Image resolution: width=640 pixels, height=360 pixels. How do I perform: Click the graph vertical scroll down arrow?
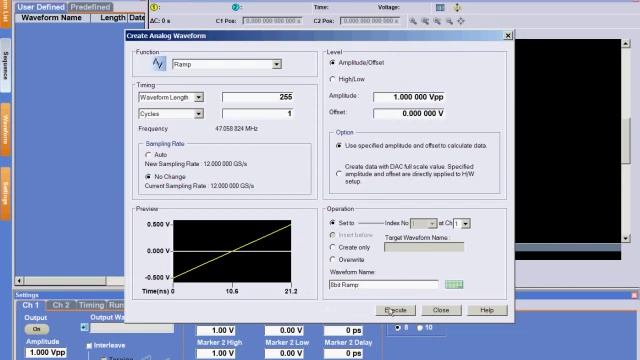click(x=626, y=238)
